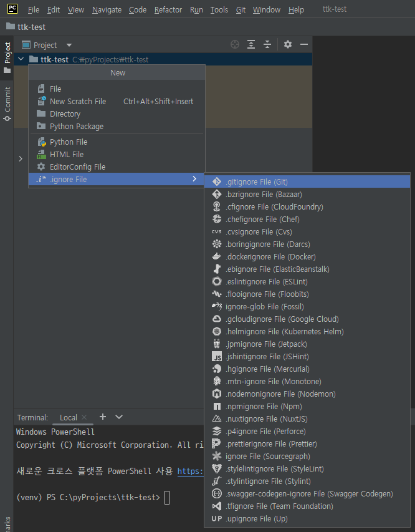Select .jpmignore File (Jetpack)
This screenshot has width=415, height=532.
(307, 344)
